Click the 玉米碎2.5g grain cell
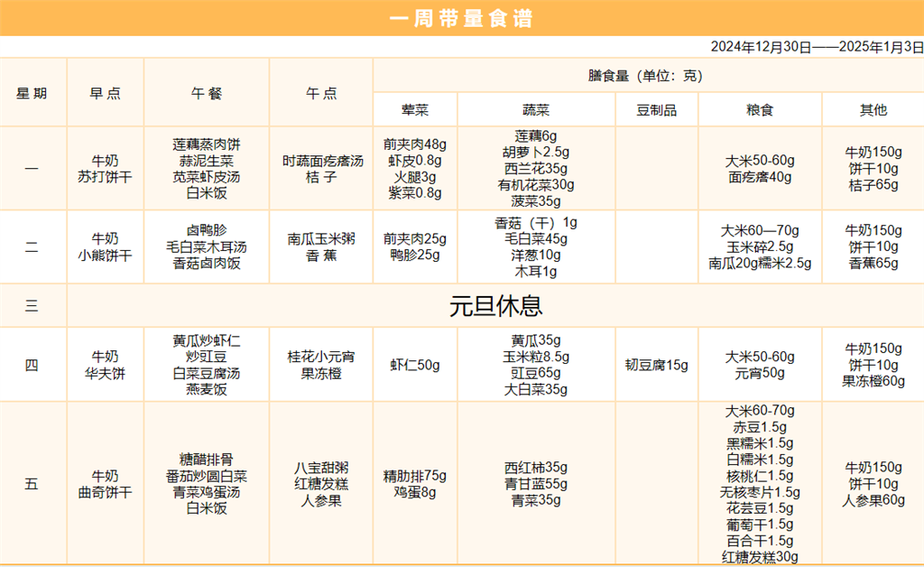924x567 pixels. [760, 246]
